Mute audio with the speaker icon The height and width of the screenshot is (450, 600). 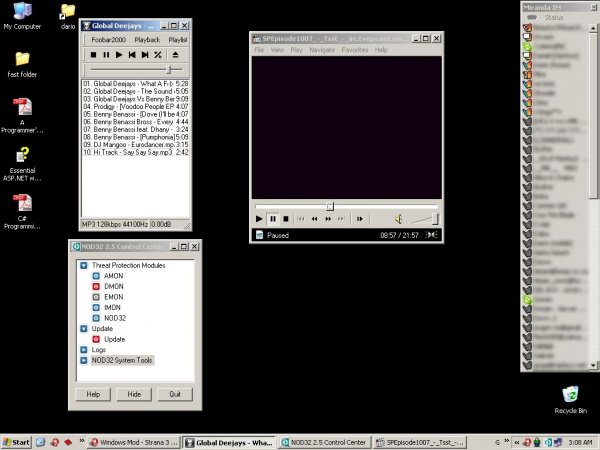[398, 219]
